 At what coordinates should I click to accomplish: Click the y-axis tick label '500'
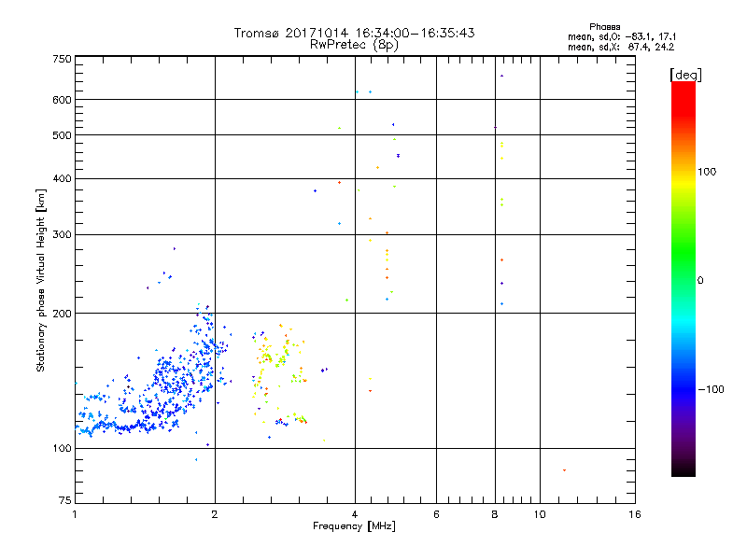click(x=62, y=135)
